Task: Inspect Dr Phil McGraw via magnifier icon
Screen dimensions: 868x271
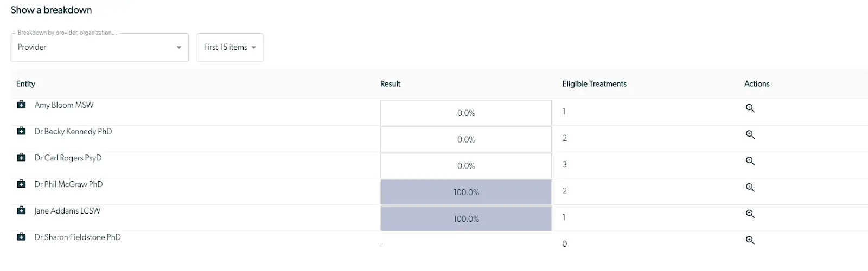Action: click(750, 188)
